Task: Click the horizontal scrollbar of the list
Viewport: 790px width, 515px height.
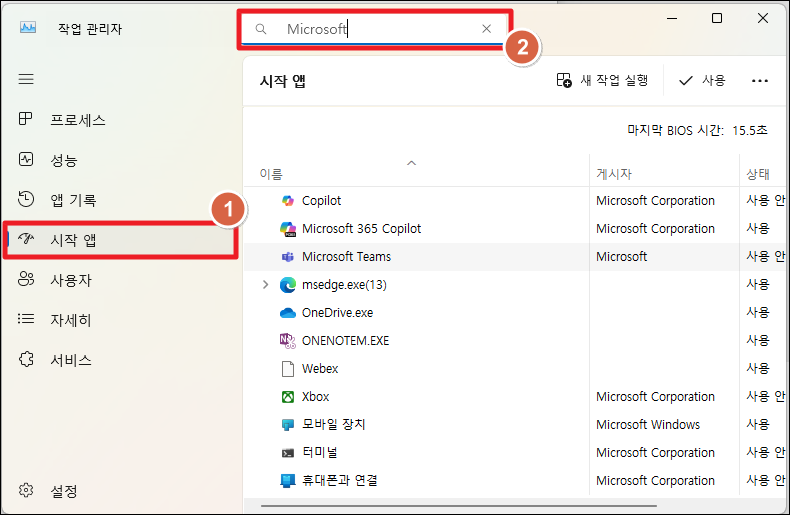Action: point(458,505)
